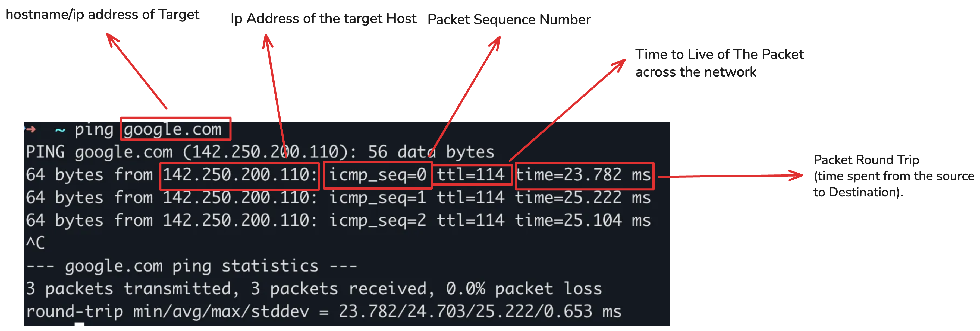Click the 'Ip Address of the target Host' label
Screen dimensions: 980x331
(323, 18)
